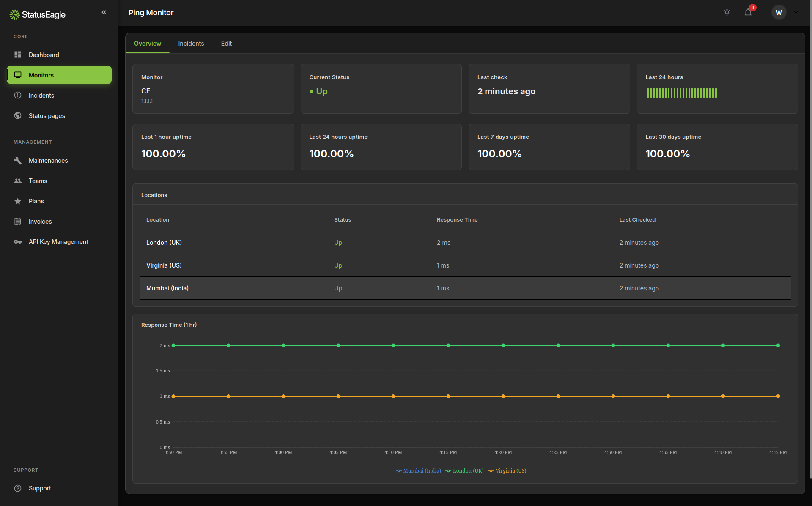The height and width of the screenshot is (506, 812).
Task: Click the Teams people icon
Action: (18, 181)
